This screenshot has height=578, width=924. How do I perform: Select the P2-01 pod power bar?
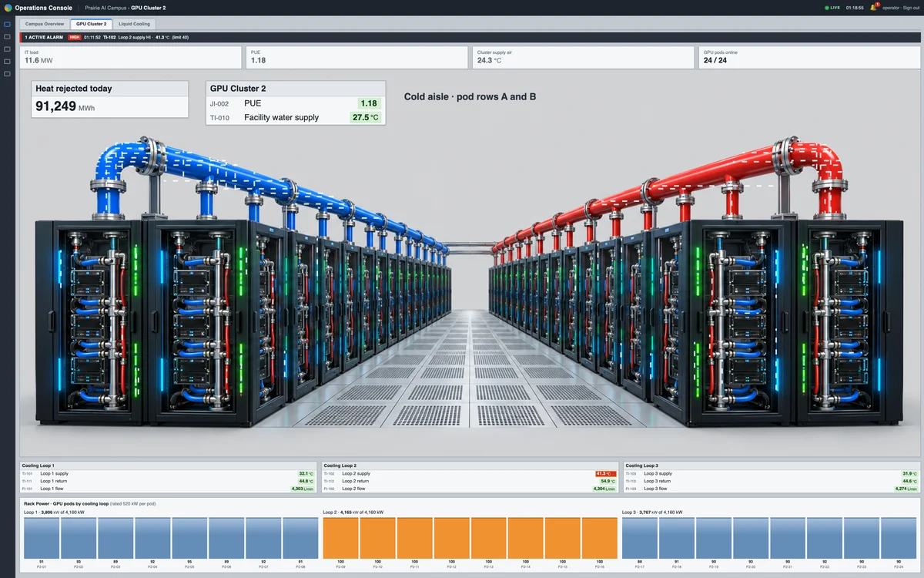(42, 538)
